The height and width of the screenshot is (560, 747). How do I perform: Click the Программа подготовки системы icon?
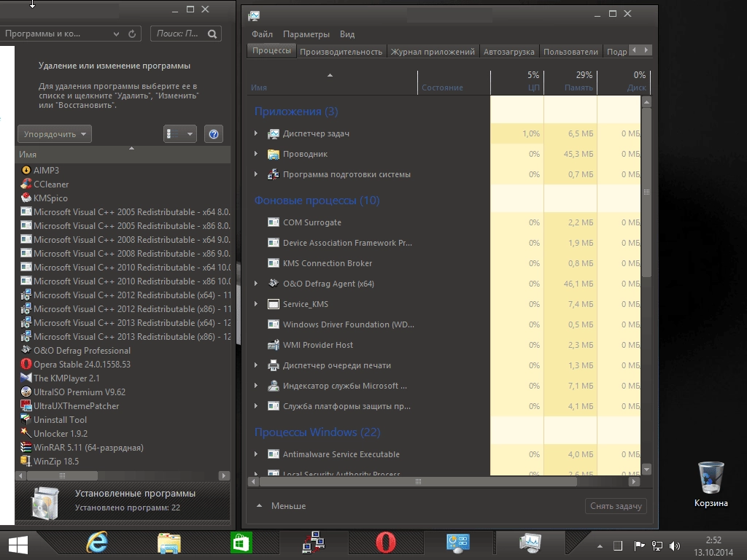(274, 174)
